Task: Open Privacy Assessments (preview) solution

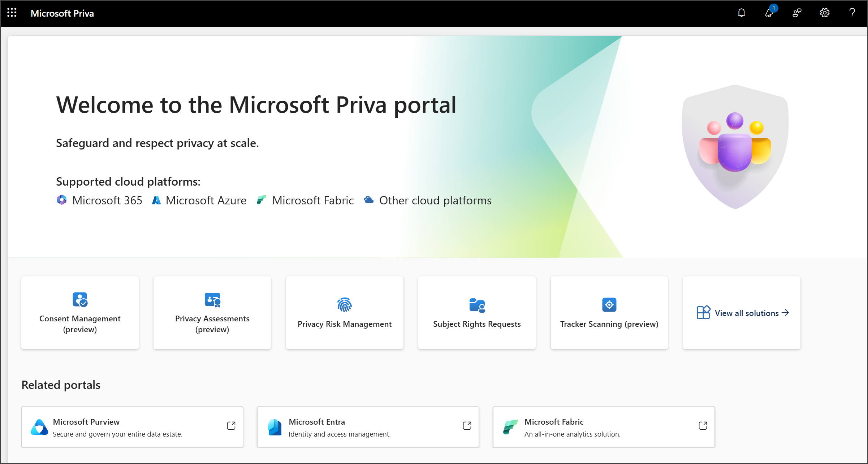Action: click(212, 313)
